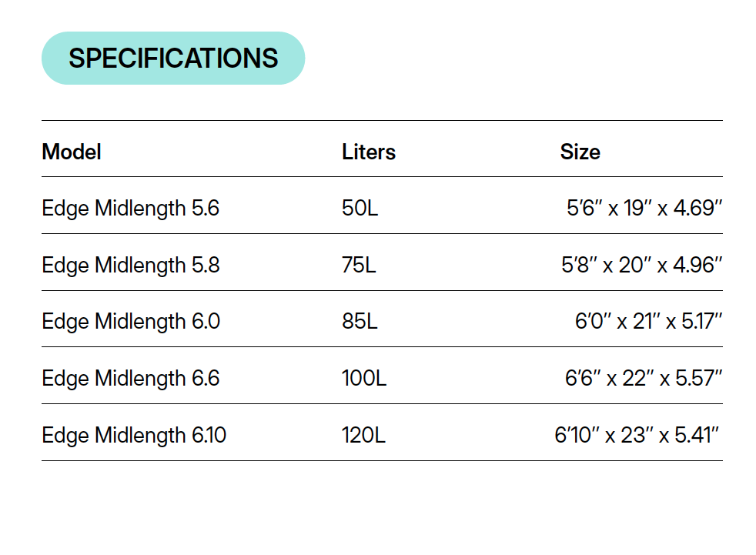Screen dimensions: 756x555
Task: Click the 6'0" x 21" x 5.17" size
Action: pos(648,321)
